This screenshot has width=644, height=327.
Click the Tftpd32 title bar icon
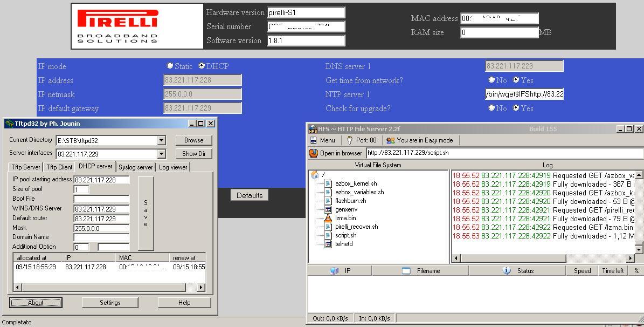coord(10,124)
